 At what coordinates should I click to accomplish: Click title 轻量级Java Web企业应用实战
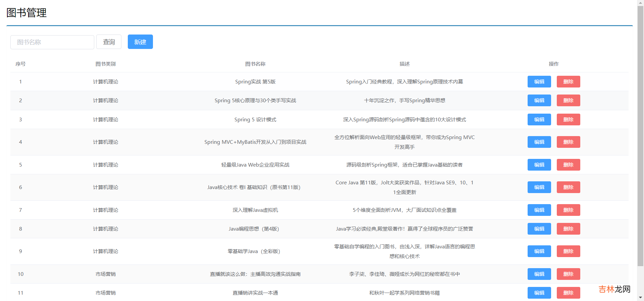coord(255,165)
